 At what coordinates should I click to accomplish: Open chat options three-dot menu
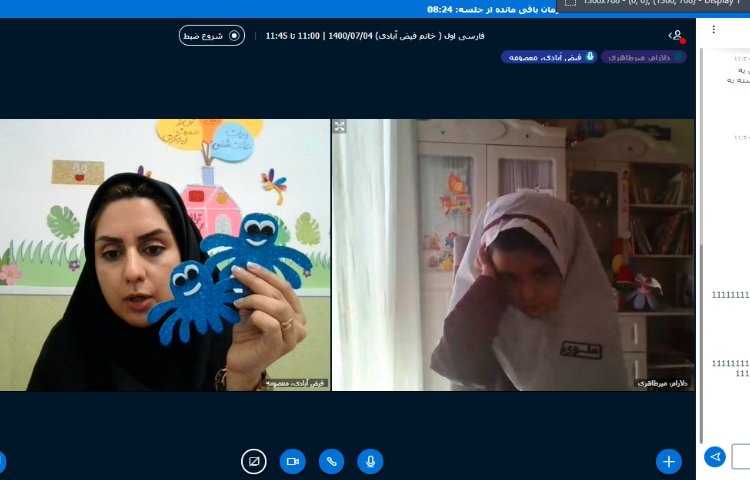point(713,30)
